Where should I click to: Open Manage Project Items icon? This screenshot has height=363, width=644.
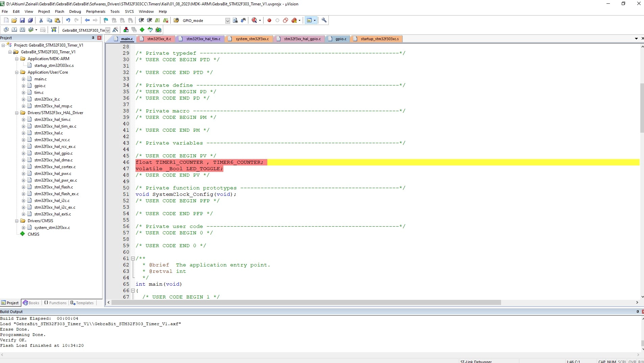pyautogui.click(x=126, y=30)
